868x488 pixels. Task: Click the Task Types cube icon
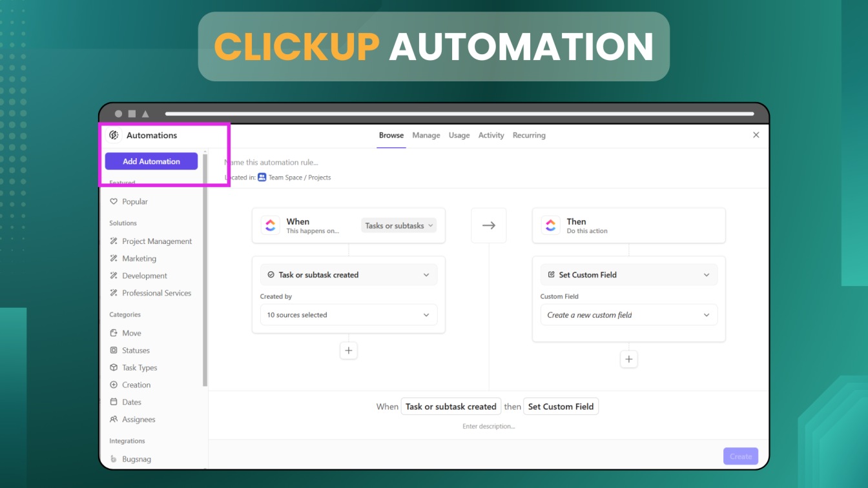point(114,367)
